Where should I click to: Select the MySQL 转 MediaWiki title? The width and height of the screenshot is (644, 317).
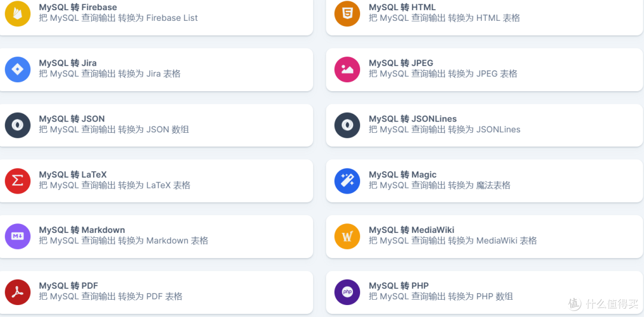click(x=411, y=230)
